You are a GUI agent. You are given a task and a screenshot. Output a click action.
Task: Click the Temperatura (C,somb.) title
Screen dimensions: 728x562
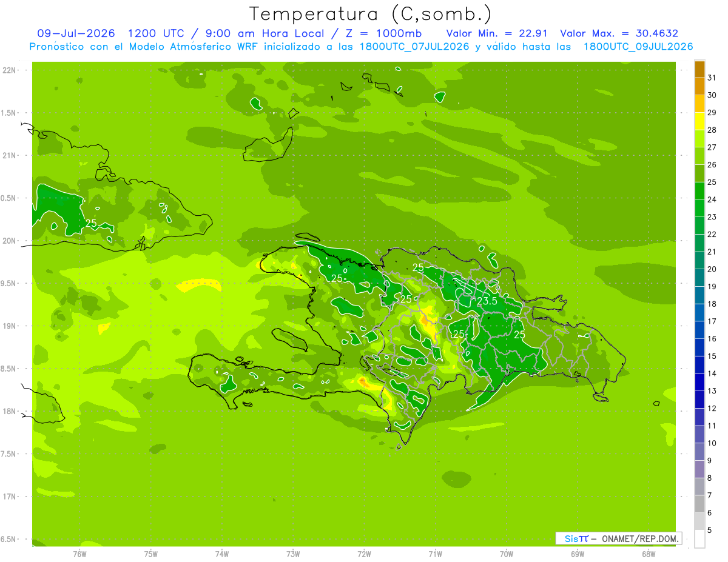370,13
